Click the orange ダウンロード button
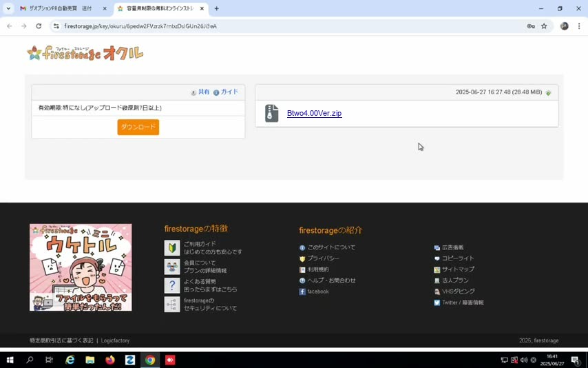 pos(138,127)
